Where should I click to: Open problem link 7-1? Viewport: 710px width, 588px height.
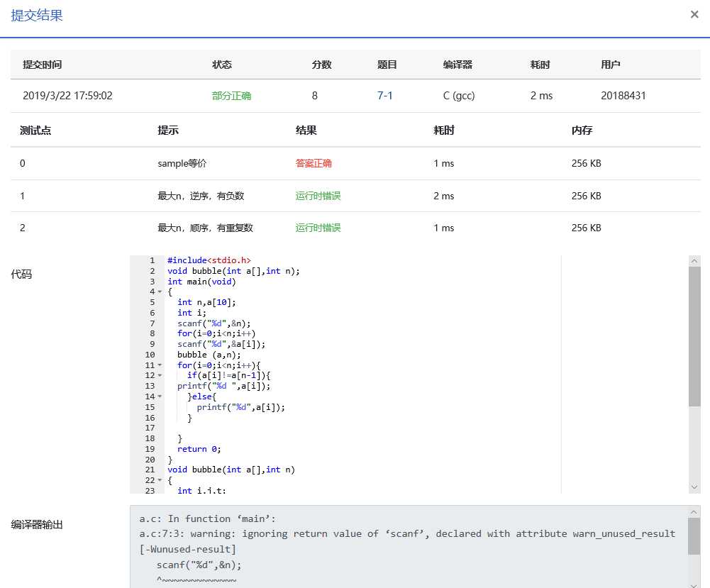384,96
